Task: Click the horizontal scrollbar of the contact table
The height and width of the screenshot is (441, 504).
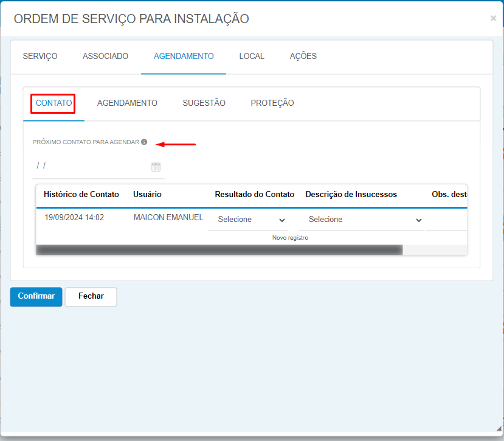Action: tap(219, 250)
